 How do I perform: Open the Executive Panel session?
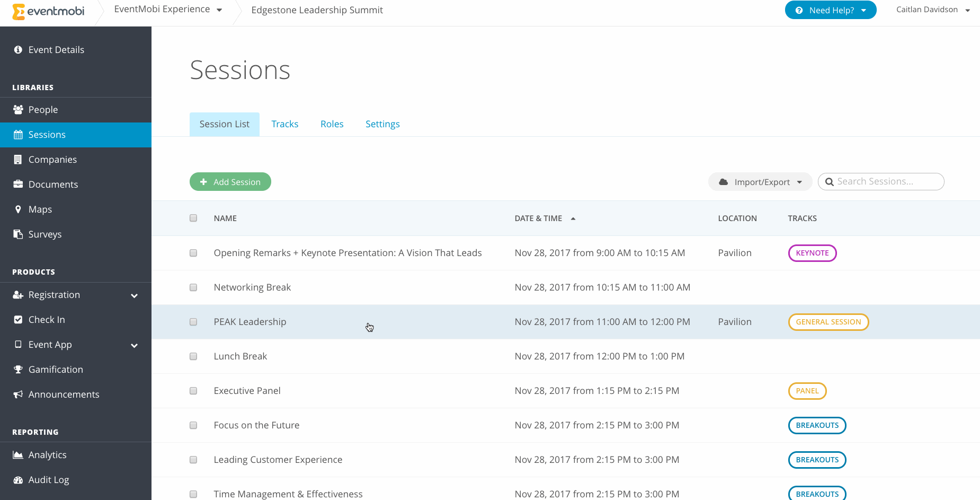tap(247, 391)
